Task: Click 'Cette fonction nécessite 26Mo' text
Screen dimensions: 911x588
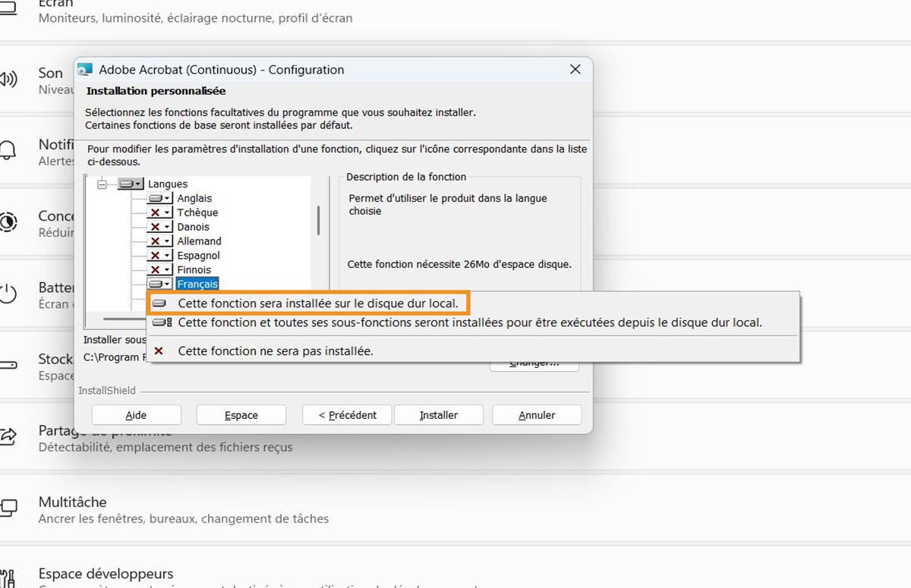Action: pos(459,265)
